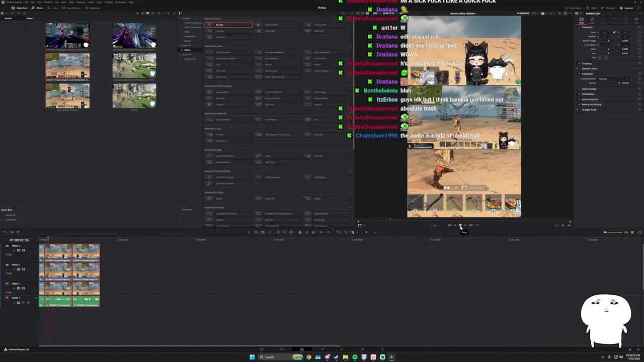Adjust the Rotation Angle slider
Screen dimensions: 644x362
tap(609, 41)
